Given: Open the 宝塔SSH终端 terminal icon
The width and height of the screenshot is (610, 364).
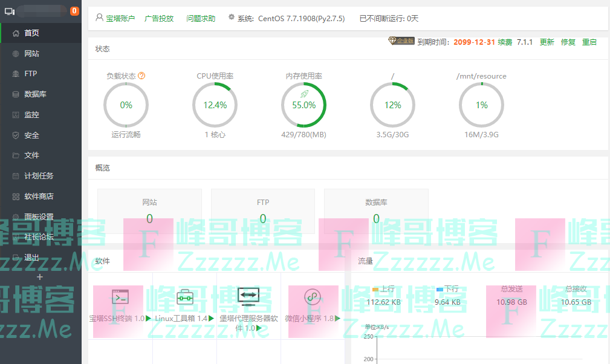Looking at the screenshot, I should (120, 297).
